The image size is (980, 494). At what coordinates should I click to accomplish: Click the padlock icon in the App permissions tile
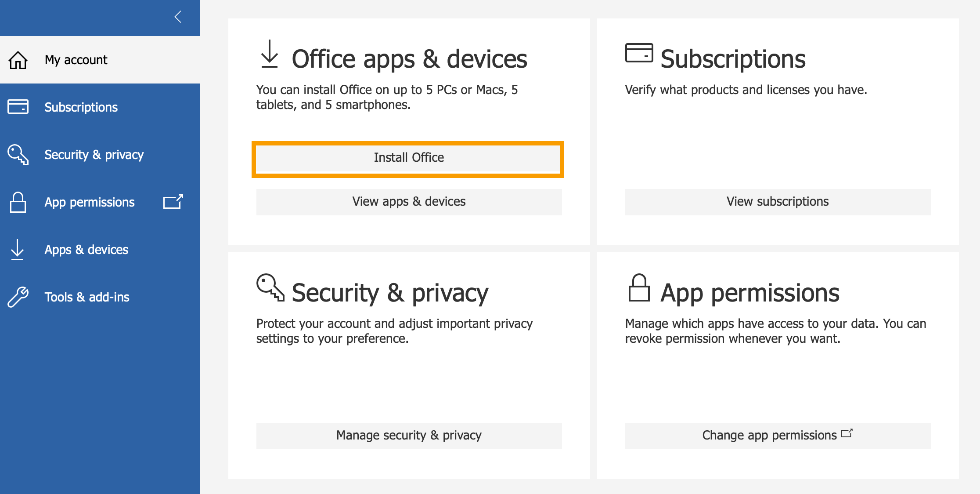639,288
